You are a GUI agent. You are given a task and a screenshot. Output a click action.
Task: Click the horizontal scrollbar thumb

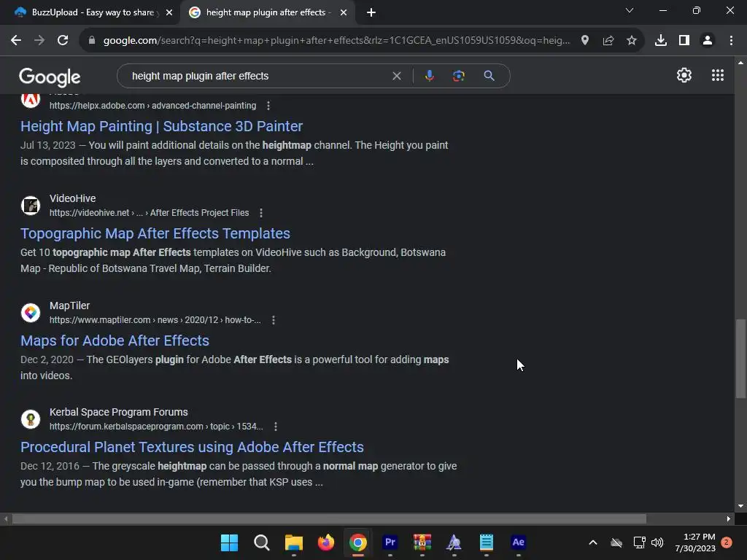click(x=329, y=518)
